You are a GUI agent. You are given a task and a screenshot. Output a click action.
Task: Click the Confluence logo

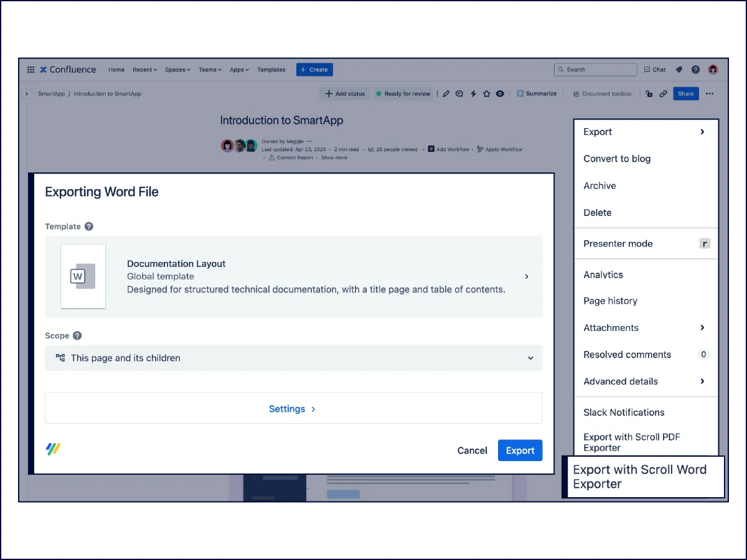(68, 70)
